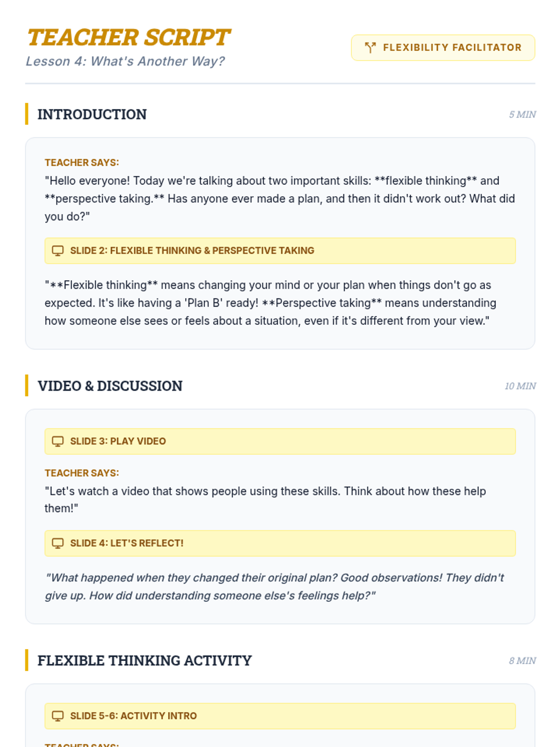This screenshot has width=560, height=747.
Task: Click the Flexible Thinking Activity heading
Action: click(145, 661)
